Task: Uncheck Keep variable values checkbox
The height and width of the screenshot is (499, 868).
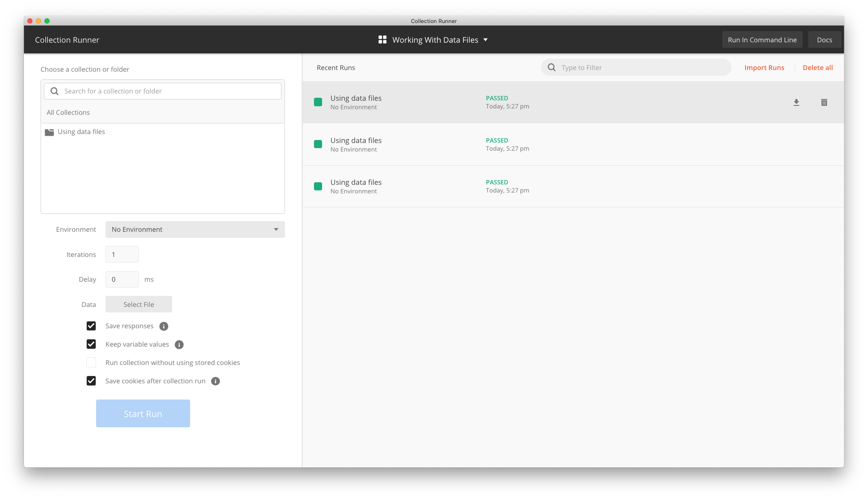Action: (x=91, y=344)
